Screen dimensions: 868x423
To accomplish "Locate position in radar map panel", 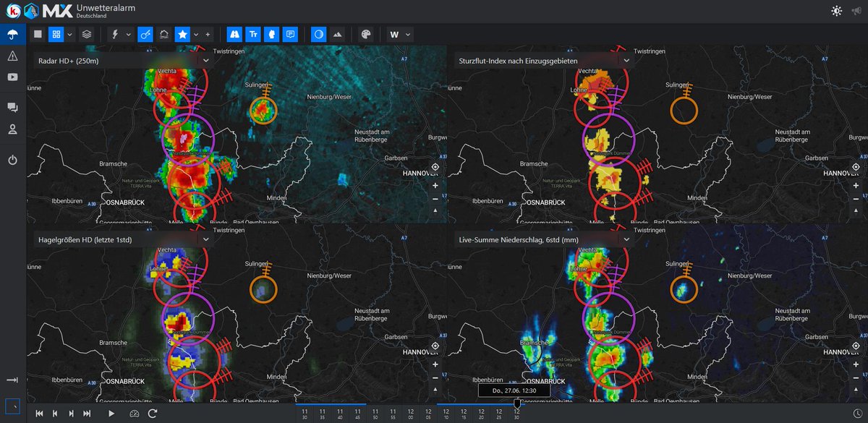I will pyautogui.click(x=435, y=166).
